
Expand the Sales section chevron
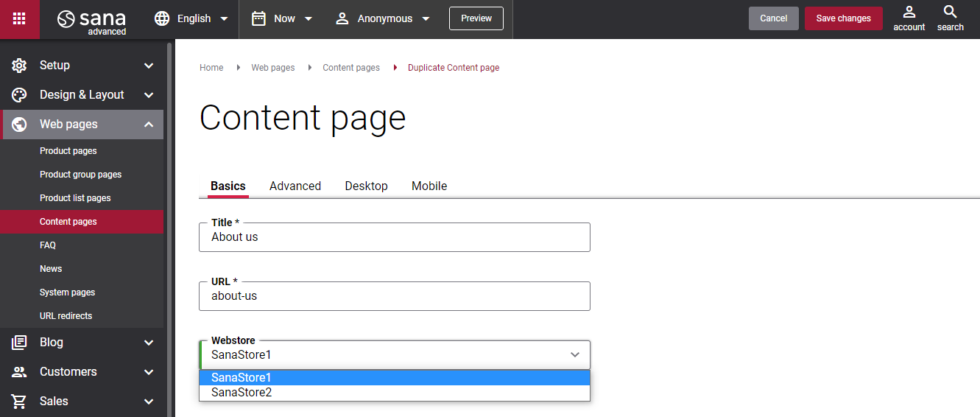coord(149,402)
